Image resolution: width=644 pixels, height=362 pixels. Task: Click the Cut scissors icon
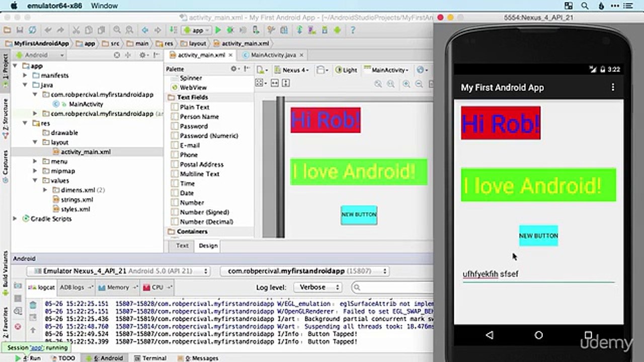[76, 30]
